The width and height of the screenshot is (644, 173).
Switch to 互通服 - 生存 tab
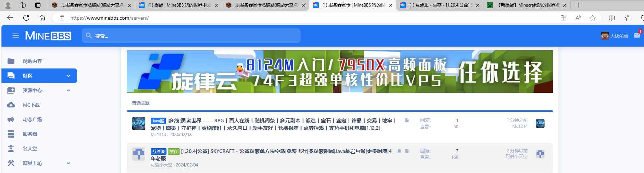point(439,5)
